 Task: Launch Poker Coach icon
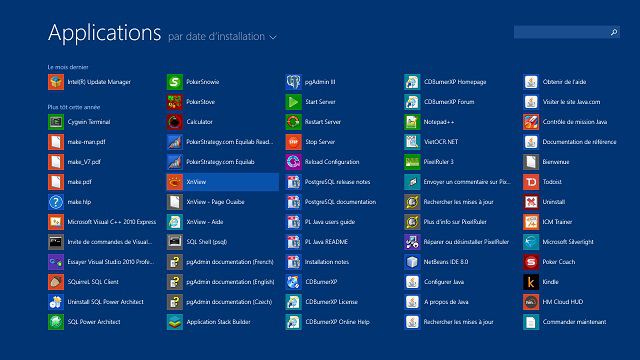tap(531, 262)
